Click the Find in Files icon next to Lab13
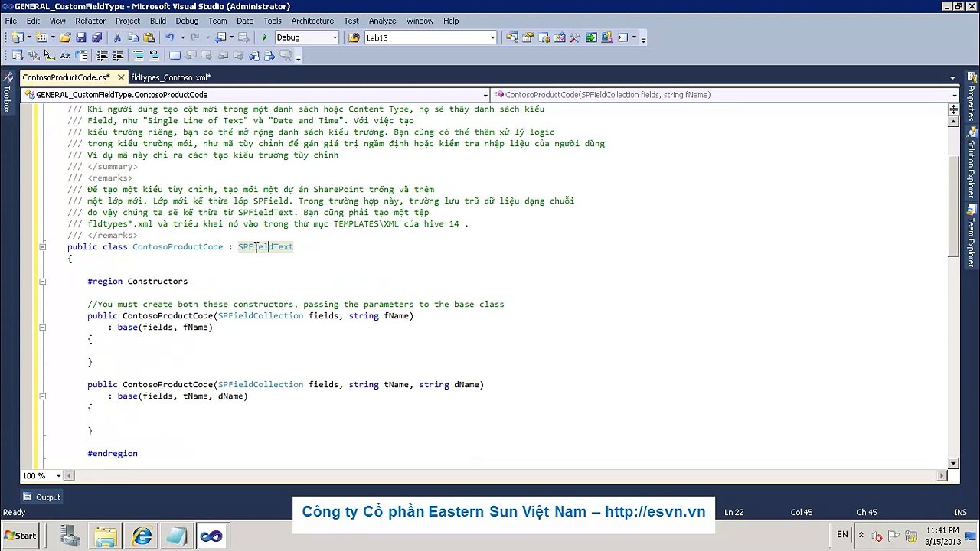This screenshot has width=980, height=551. pos(354,37)
